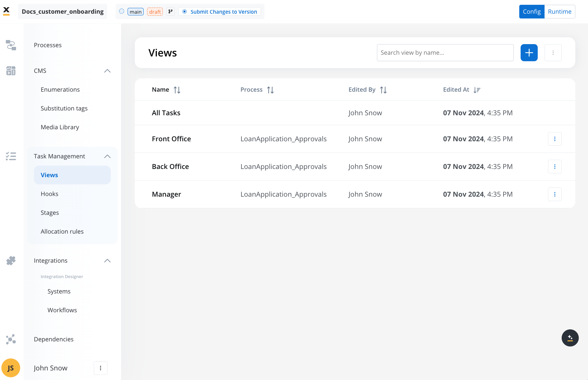Open Processes in the sidebar
The height and width of the screenshot is (380, 588).
48,45
